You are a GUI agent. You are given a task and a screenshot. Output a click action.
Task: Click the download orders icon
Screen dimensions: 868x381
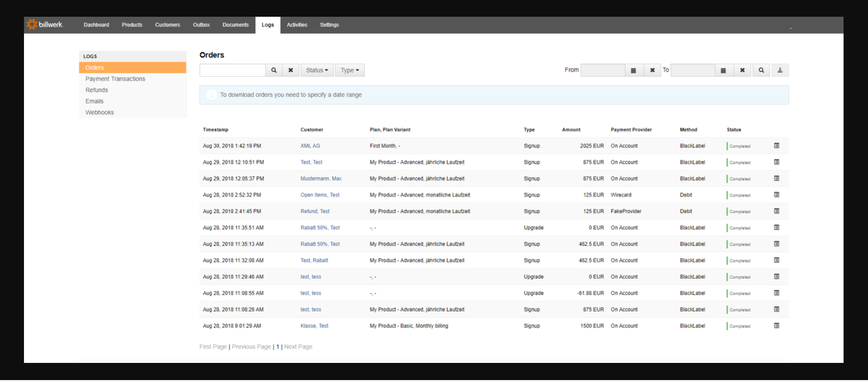(780, 70)
